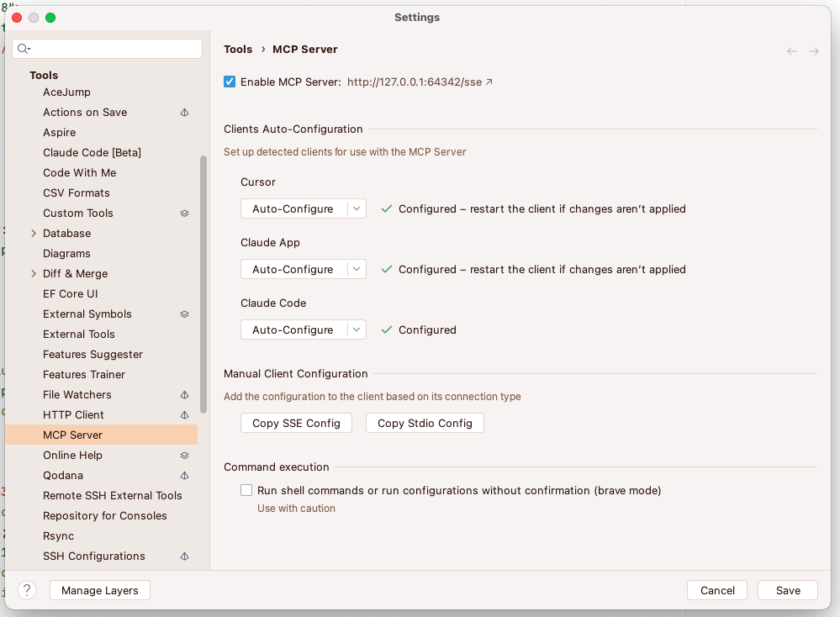Click the MCP Server breadcrumb title
This screenshot has height=617, width=840.
305,50
